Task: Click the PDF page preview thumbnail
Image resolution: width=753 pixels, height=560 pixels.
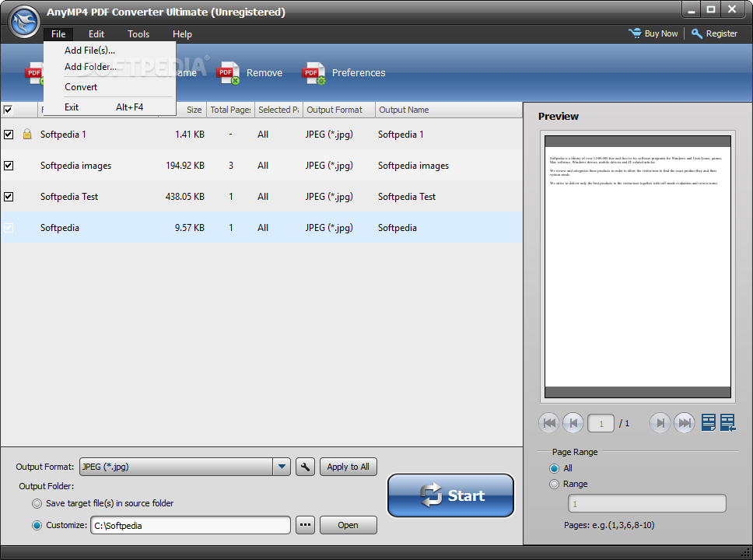Action: point(638,267)
